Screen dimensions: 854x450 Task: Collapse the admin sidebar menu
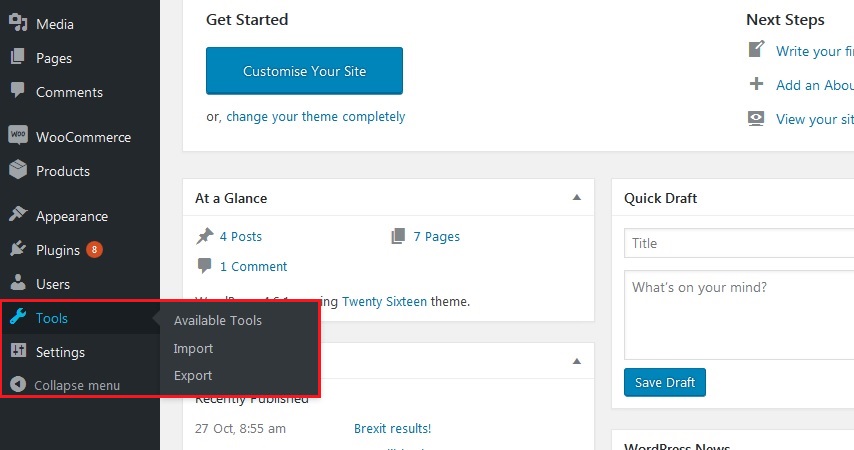click(65, 385)
